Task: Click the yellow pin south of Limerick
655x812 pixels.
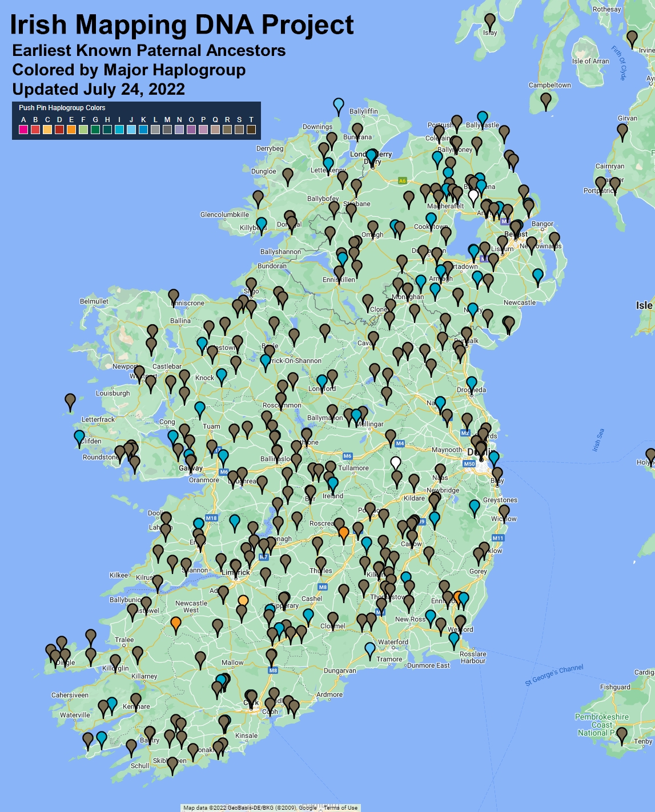Action: click(x=243, y=600)
